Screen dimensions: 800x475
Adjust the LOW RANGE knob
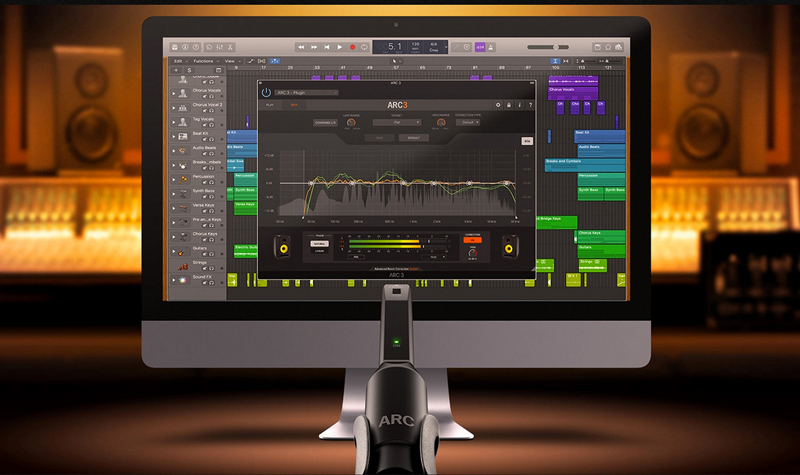click(351, 122)
